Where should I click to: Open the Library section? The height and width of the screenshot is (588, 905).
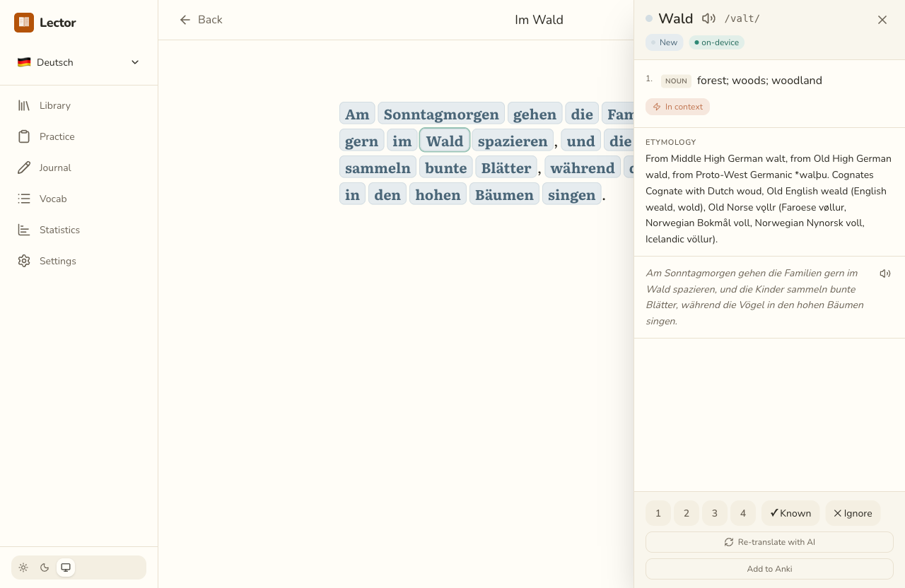pyautogui.click(x=78, y=105)
